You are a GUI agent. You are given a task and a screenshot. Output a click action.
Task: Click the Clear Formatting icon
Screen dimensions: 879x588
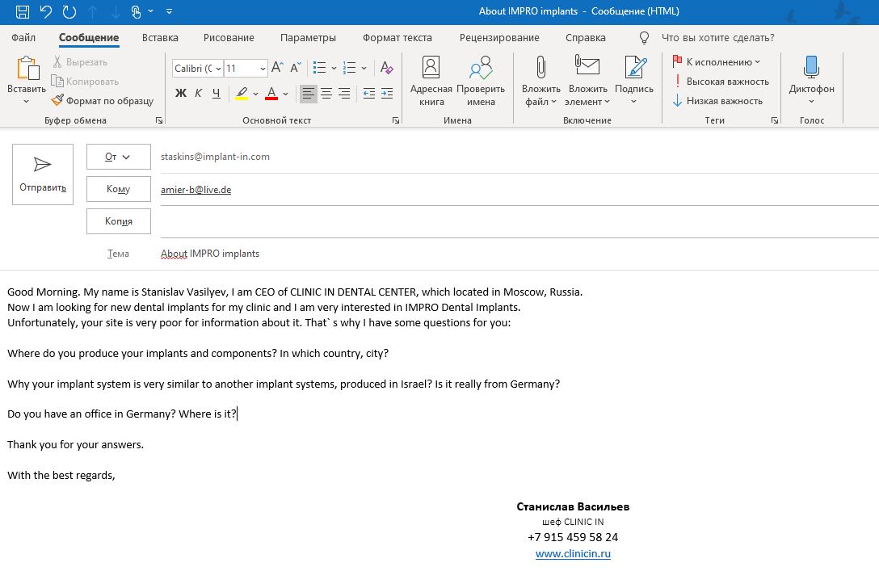pyautogui.click(x=386, y=69)
